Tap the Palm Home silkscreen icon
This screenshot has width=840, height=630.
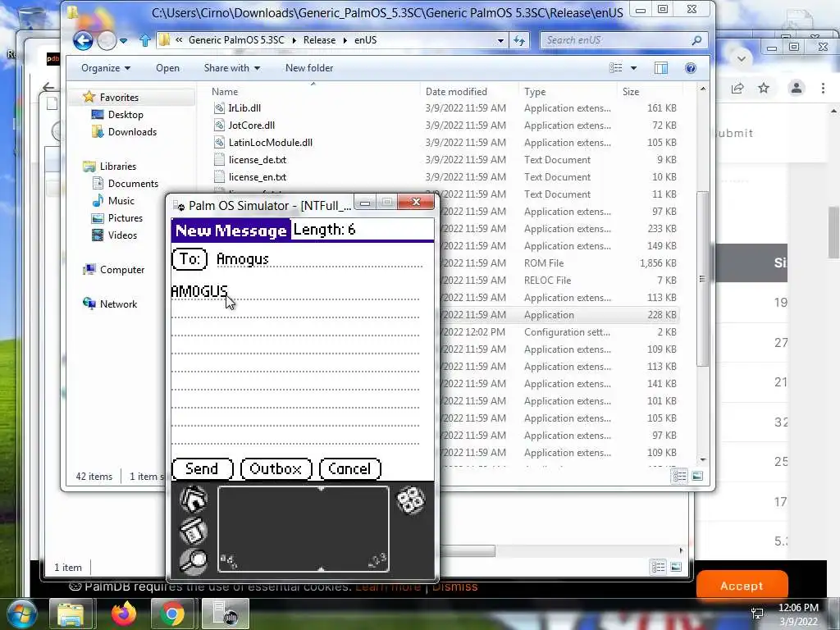coord(194,500)
